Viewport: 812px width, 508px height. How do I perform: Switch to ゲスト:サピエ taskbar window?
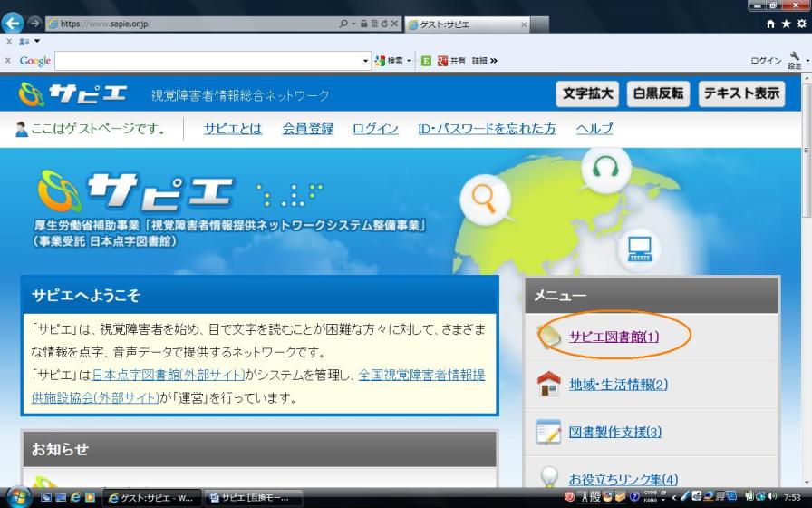(150, 498)
